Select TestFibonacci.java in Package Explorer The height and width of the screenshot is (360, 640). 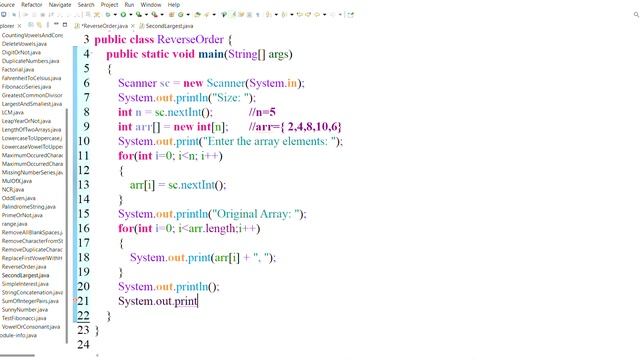point(24,318)
